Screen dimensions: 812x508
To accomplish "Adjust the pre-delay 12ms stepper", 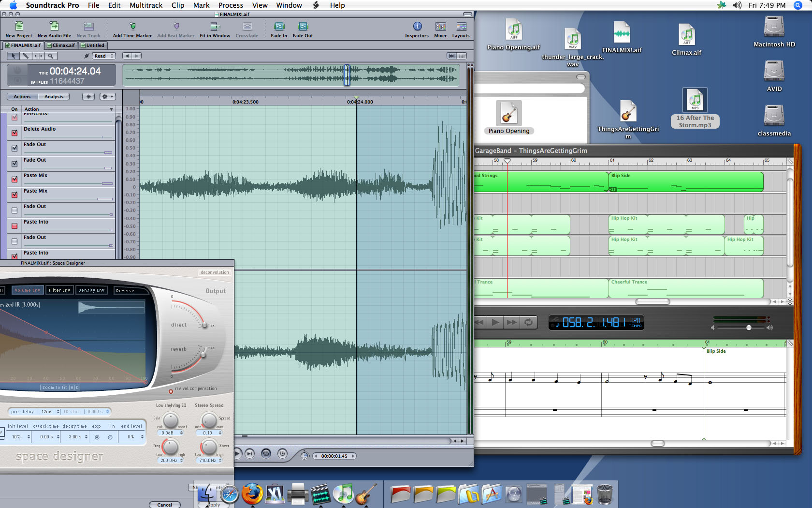I will pos(58,412).
